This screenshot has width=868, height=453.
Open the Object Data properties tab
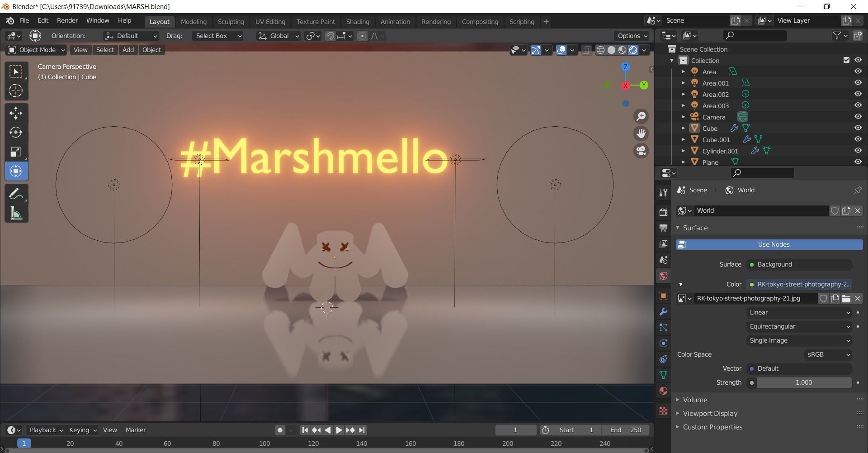tap(663, 375)
